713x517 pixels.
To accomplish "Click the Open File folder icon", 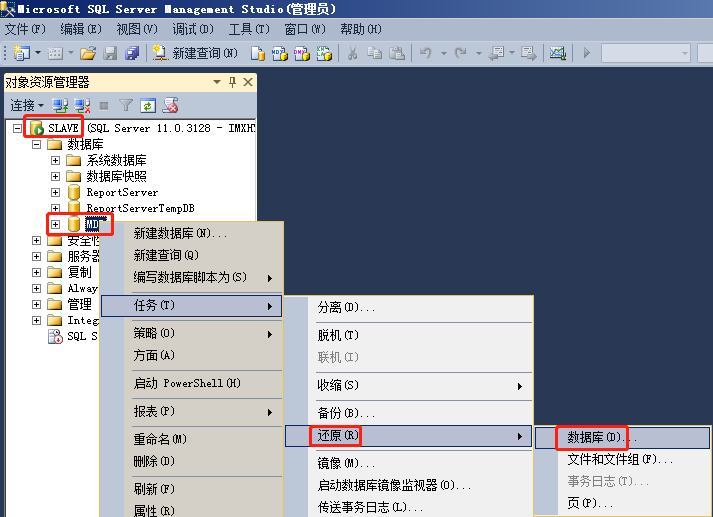I will [x=88, y=54].
